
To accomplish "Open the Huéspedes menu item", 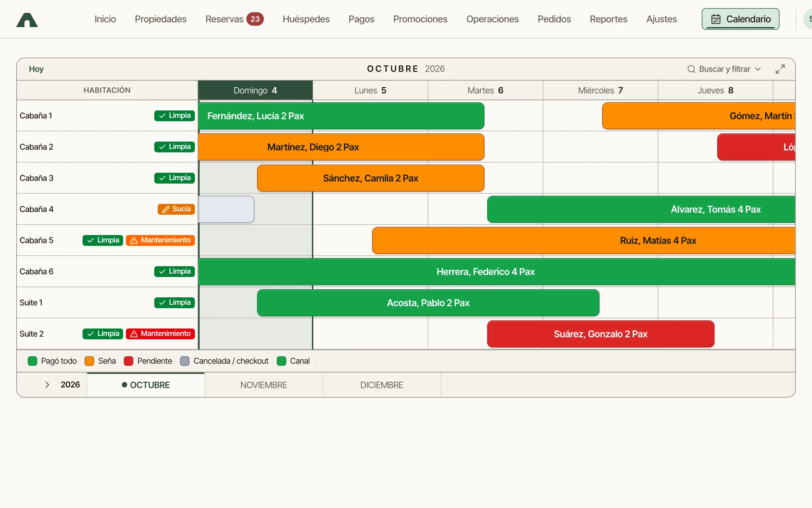I will click(306, 19).
